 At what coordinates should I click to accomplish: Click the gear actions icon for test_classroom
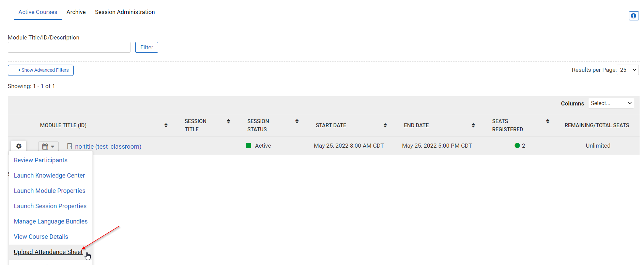pos(19,146)
